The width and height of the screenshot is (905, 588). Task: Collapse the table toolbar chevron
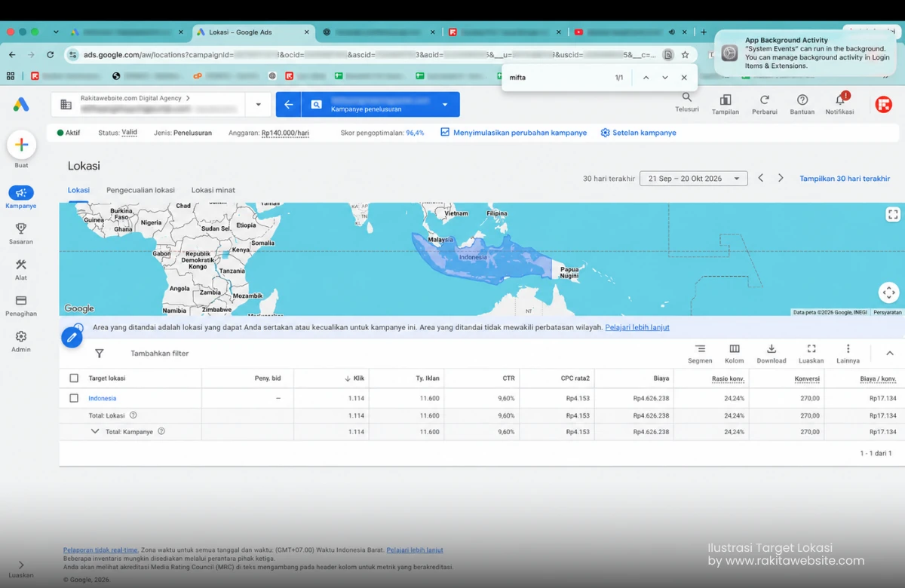(x=889, y=354)
